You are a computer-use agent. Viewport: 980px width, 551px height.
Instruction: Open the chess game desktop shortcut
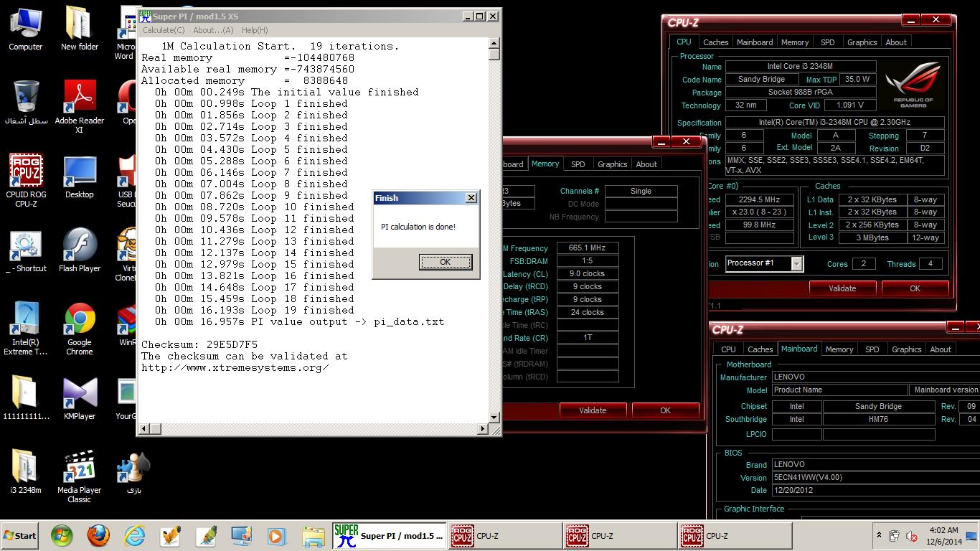click(134, 472)
